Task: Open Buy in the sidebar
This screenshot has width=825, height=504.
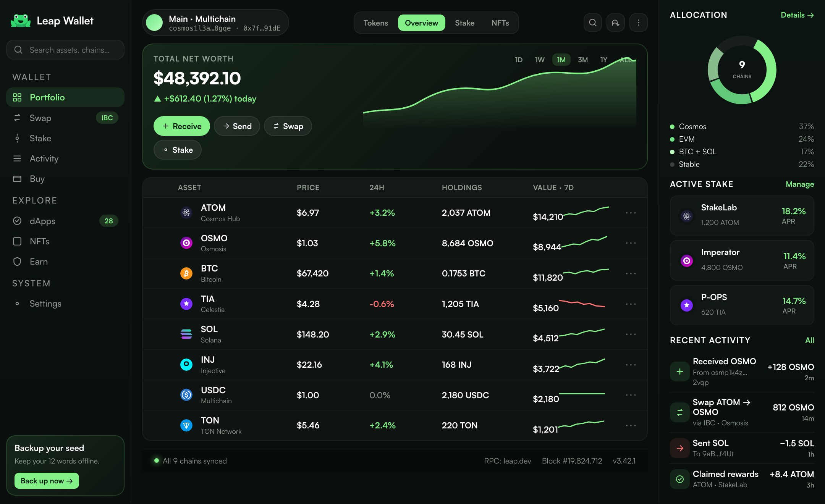Action: tap(65, 179)
